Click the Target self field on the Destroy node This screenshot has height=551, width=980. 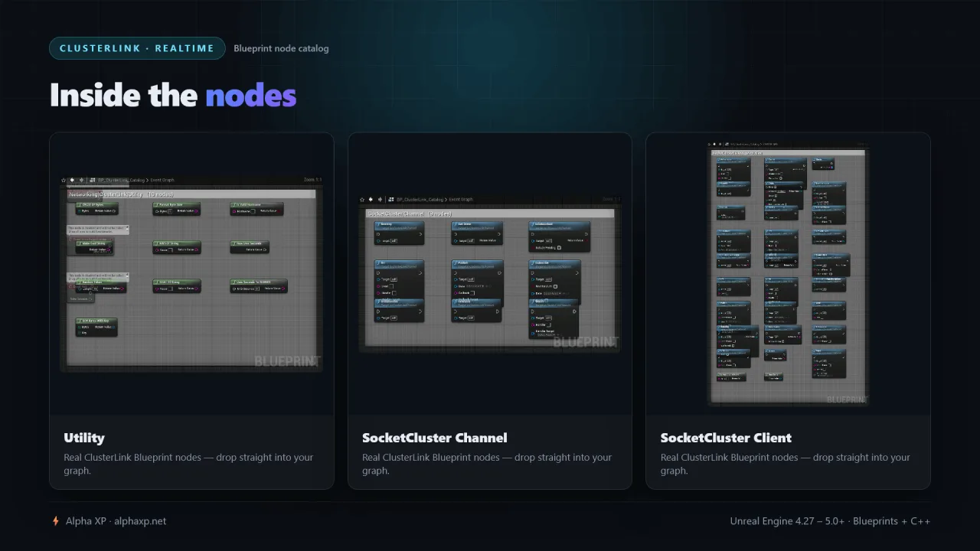point(395,241)
